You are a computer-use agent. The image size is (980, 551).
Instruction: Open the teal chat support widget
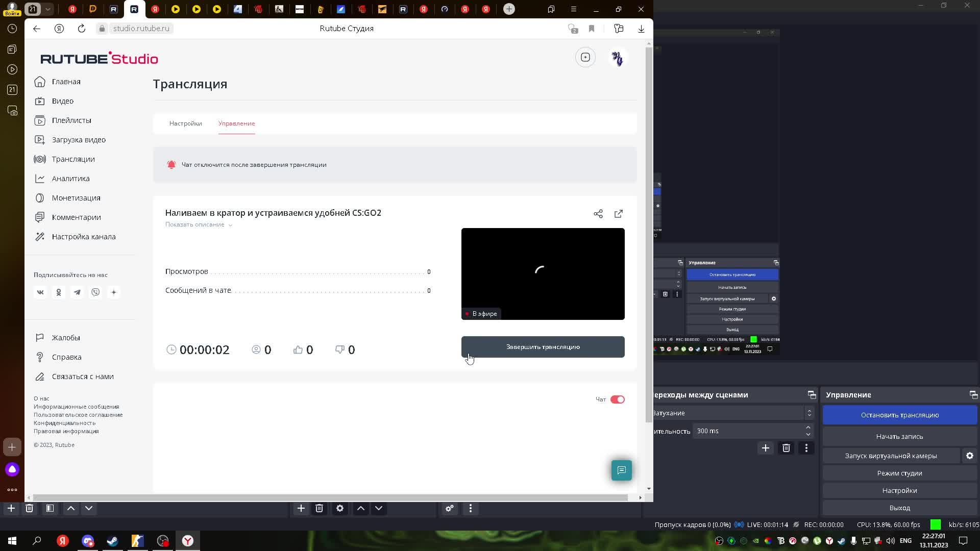(621, 470)
